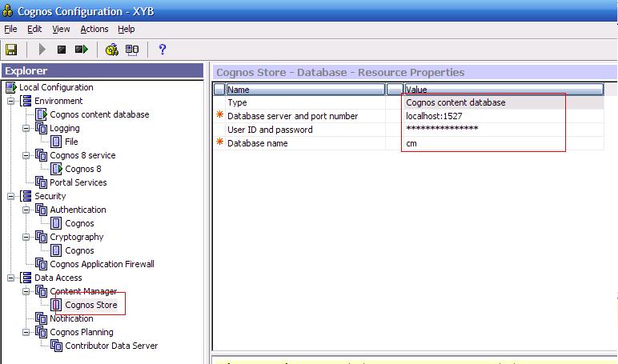The width and height of the screenshot is (618, 364).
Task: Click the Authentication folder icon
Action: [x=41, y=210]
